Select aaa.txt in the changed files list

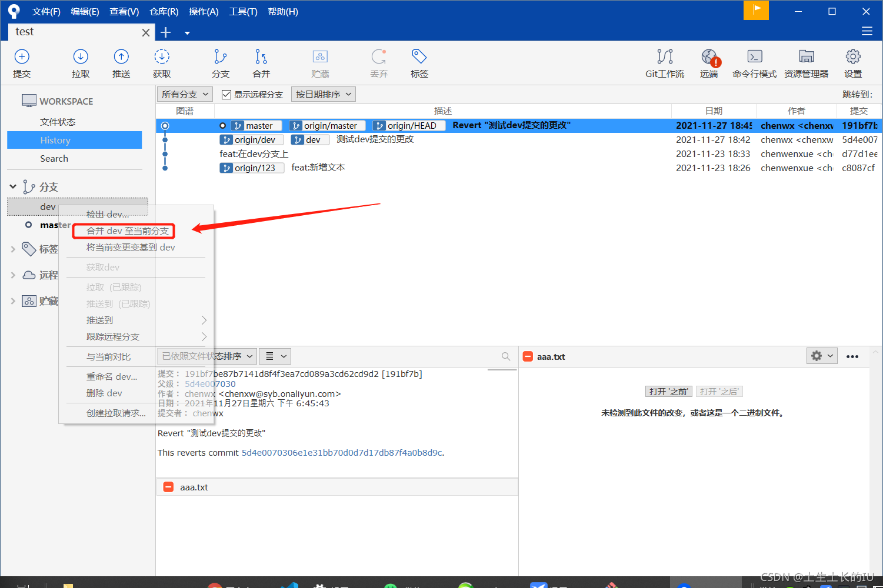(337, 487)
